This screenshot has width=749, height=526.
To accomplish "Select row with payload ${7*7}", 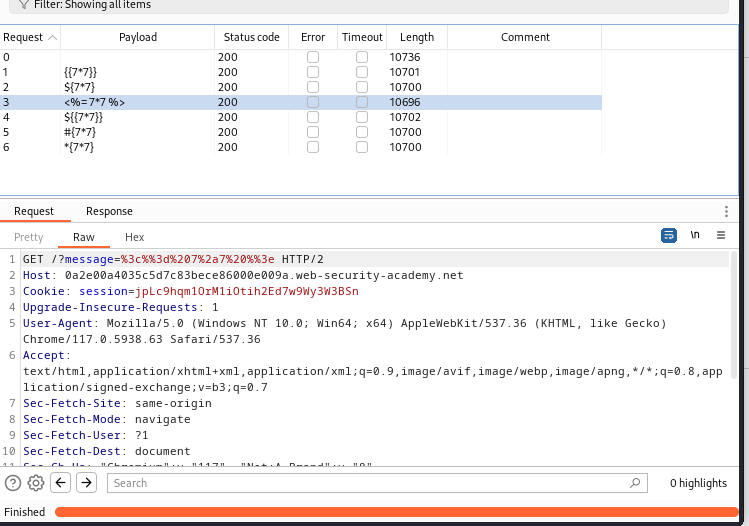I will (301, 87).
